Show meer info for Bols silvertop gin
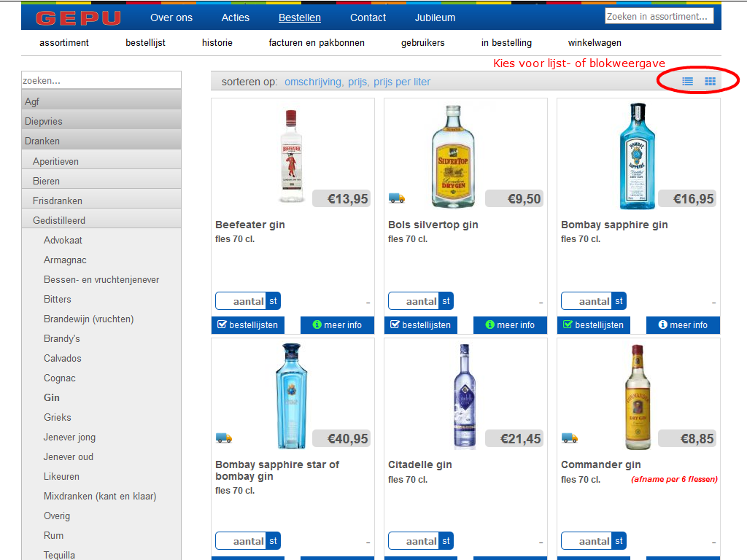 click(x=510, y=324)
